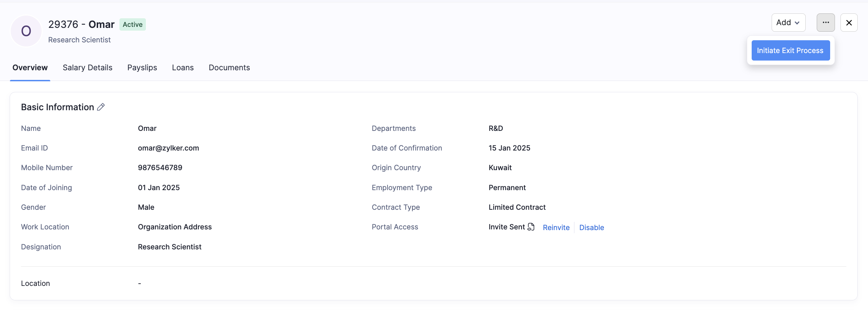868x310 pixels.
Task: Select the Loans tab
Action: coord(183,68)
